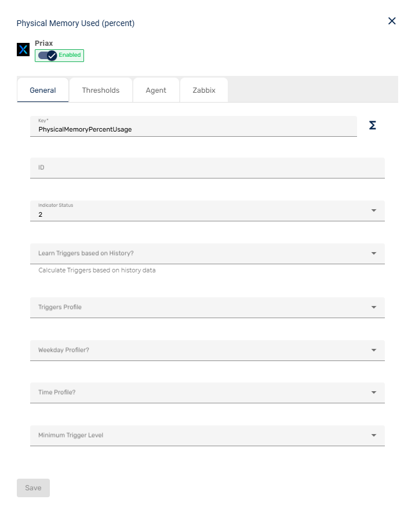Open the Time Profile dropdown
Image resolution: width=415 pixels, height=532 pixels.
coord(207,392)
